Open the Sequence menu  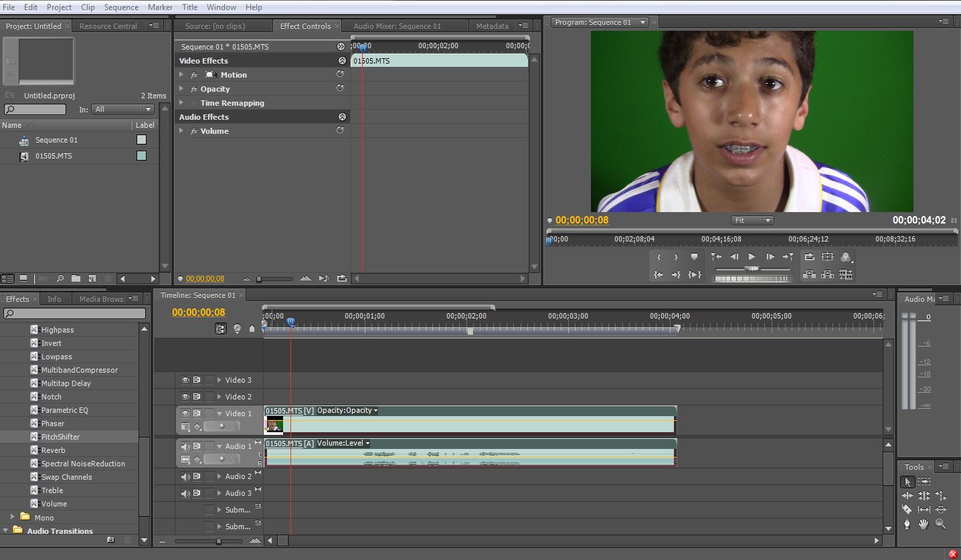coord(121,7)
